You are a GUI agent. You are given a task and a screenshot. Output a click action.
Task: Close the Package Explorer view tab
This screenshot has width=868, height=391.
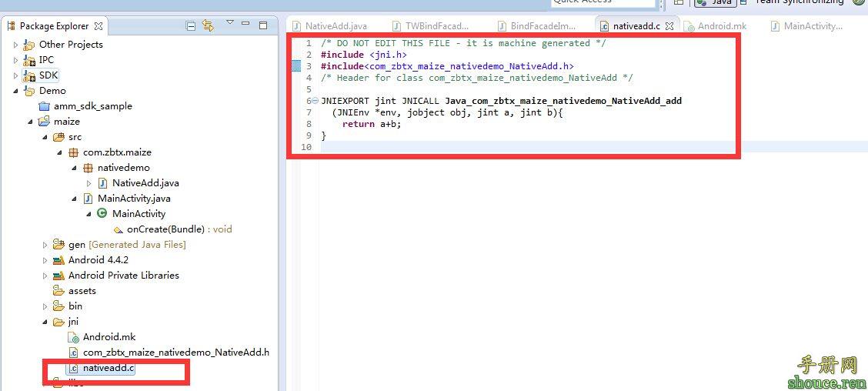[98, 26]
